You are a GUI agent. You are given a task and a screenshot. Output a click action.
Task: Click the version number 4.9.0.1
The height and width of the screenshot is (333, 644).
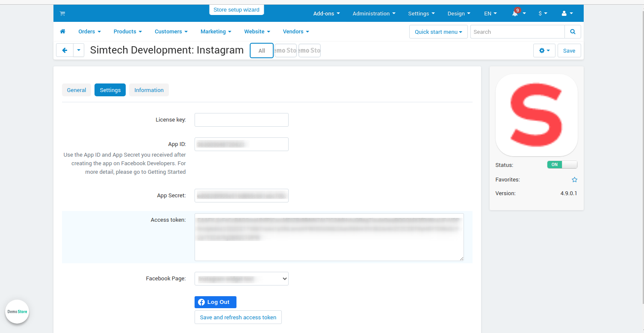point(569,193)
